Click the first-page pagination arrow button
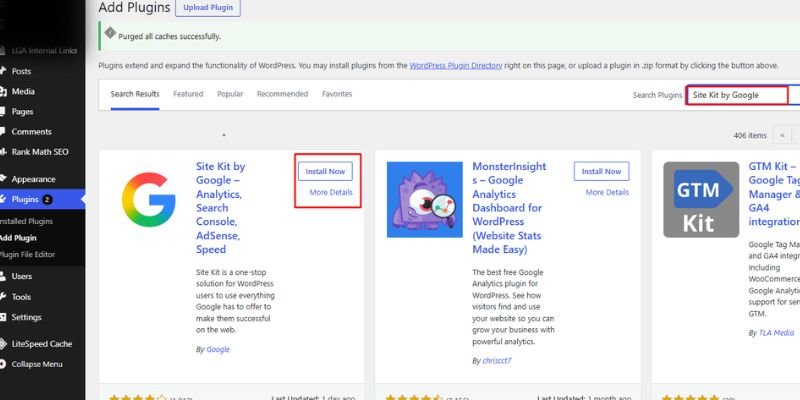The image size is (800, 400). click(782, 135)
